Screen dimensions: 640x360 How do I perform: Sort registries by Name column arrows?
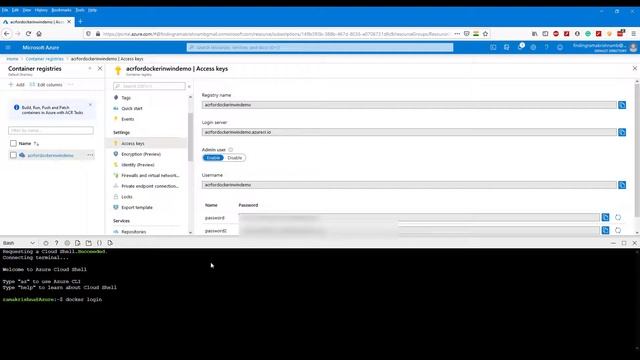[36, 144]
